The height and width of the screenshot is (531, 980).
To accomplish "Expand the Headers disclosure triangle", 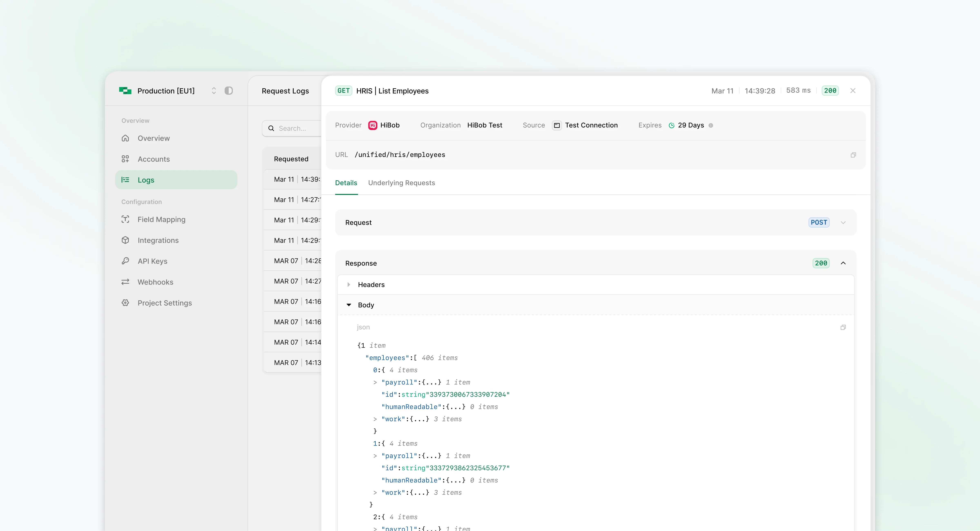I will [349, 285].
